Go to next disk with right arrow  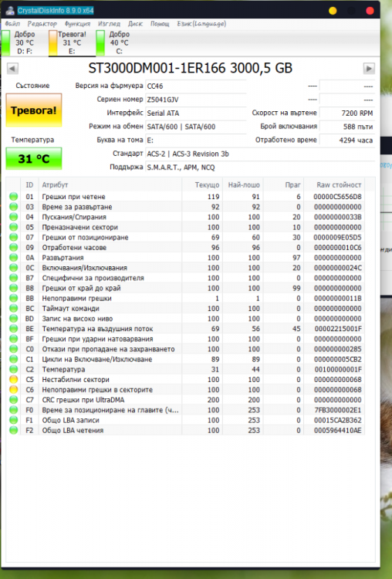(369, 68)
